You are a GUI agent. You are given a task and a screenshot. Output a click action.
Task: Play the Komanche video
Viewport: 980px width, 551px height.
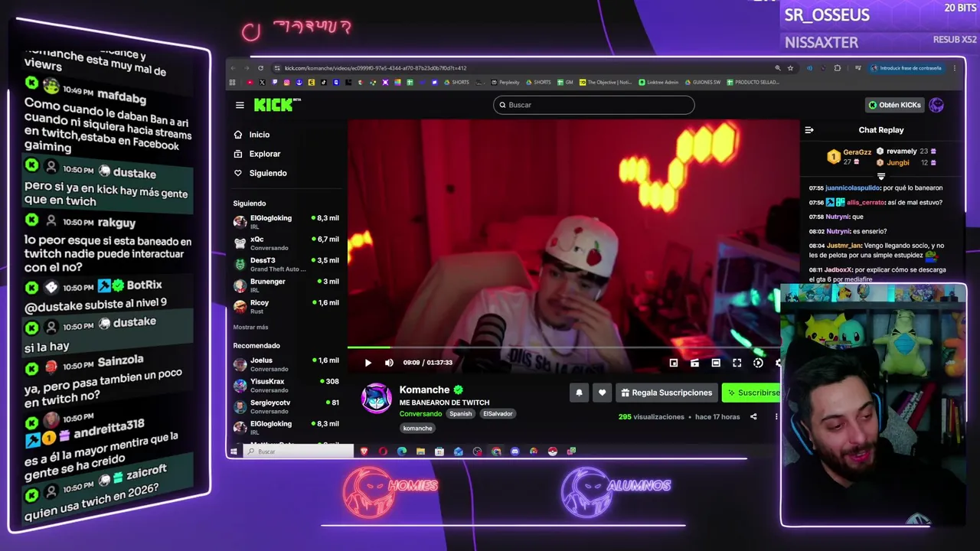[367, 363]
